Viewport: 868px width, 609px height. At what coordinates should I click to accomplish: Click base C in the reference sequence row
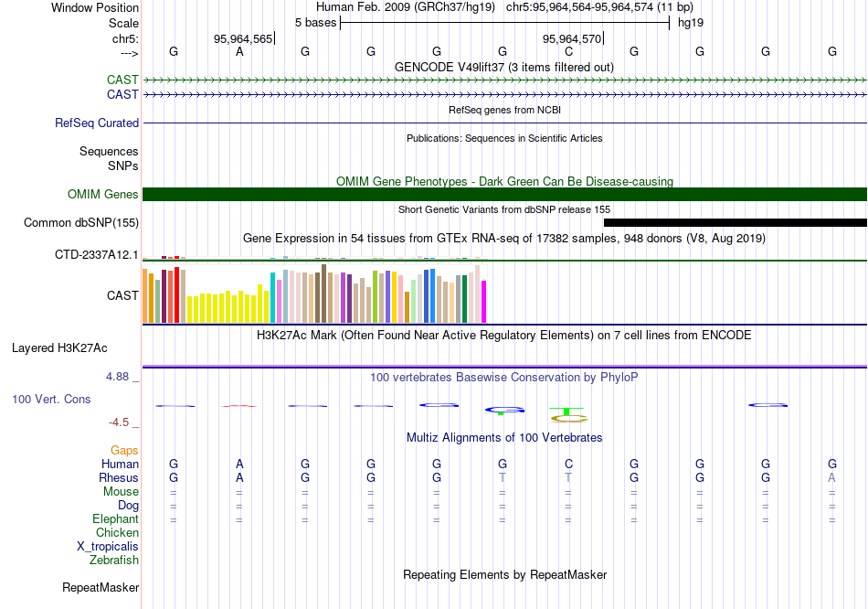tap(568, 51)
